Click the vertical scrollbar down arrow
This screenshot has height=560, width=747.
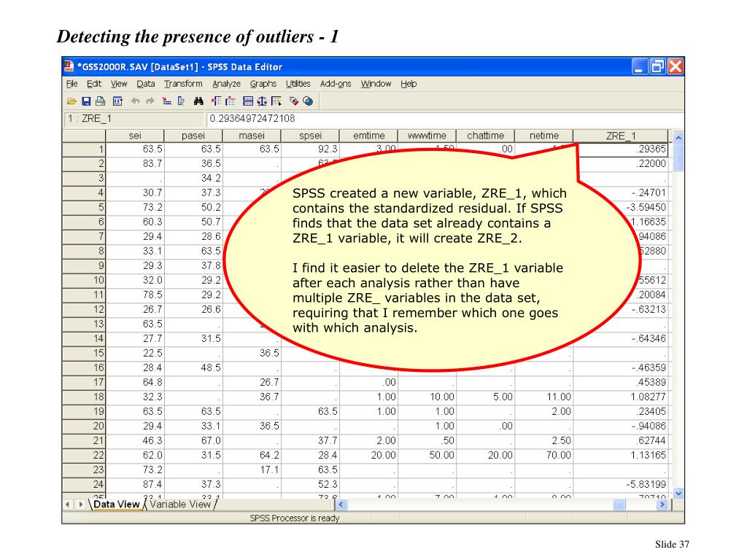[678, 494]
